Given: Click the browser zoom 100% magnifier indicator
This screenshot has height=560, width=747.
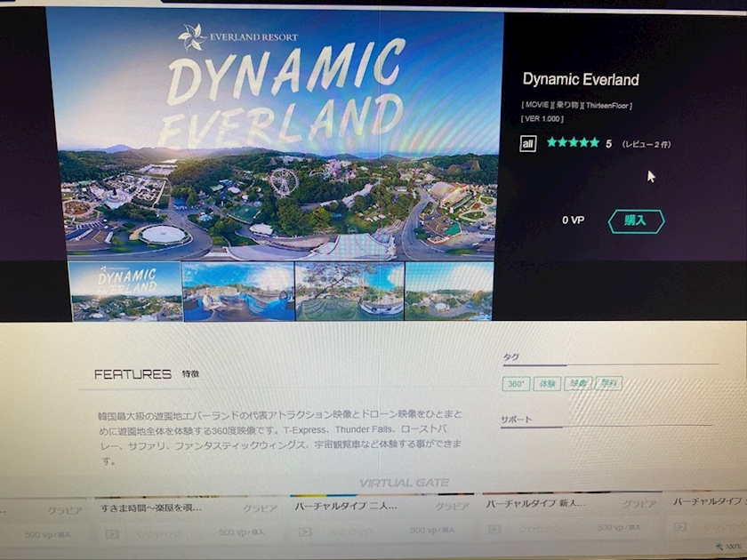Looking at the screenshot, I should (x=728, y=547).
